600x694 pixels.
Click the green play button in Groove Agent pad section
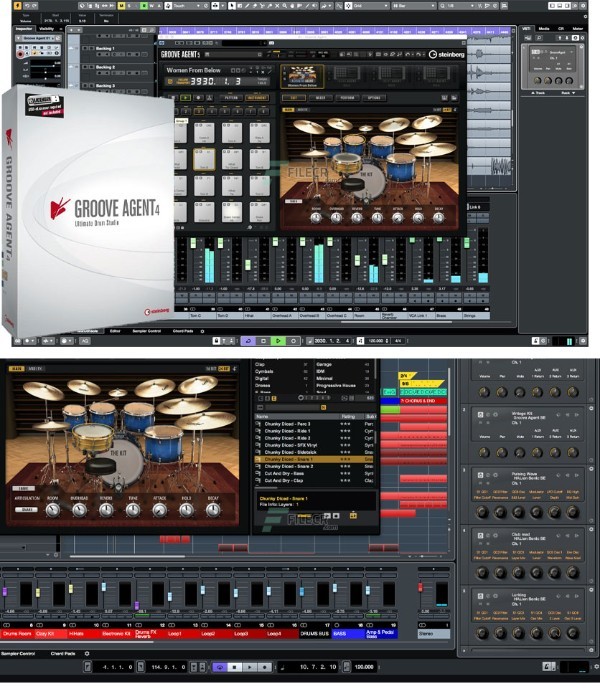[185, 97]
